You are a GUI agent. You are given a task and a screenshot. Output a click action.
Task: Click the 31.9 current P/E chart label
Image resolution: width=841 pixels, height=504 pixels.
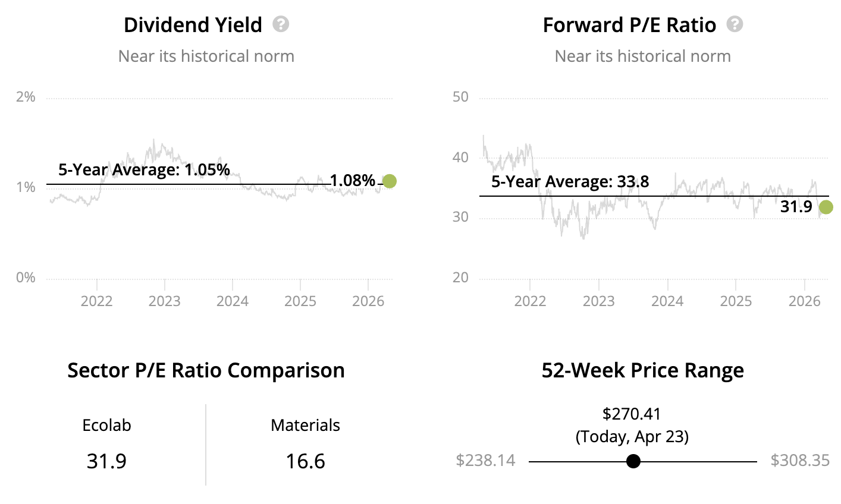tap(796, 207)
